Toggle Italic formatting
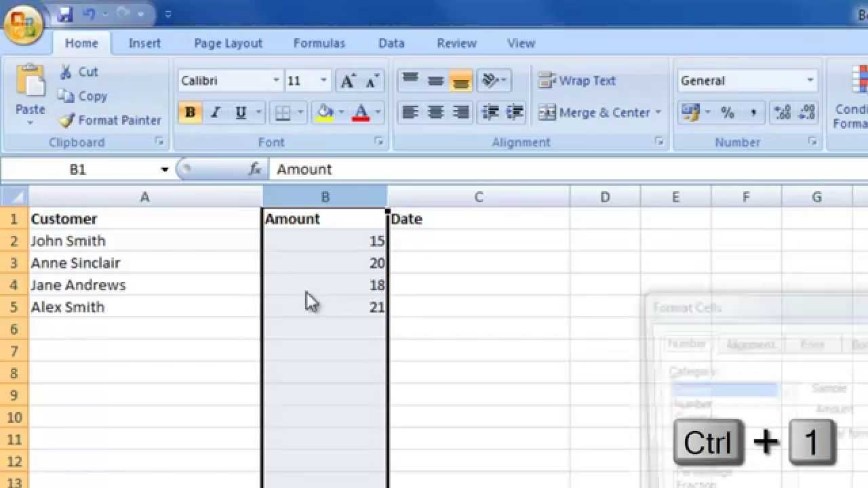This screenshot has height=488, width=868. point(216,113)
